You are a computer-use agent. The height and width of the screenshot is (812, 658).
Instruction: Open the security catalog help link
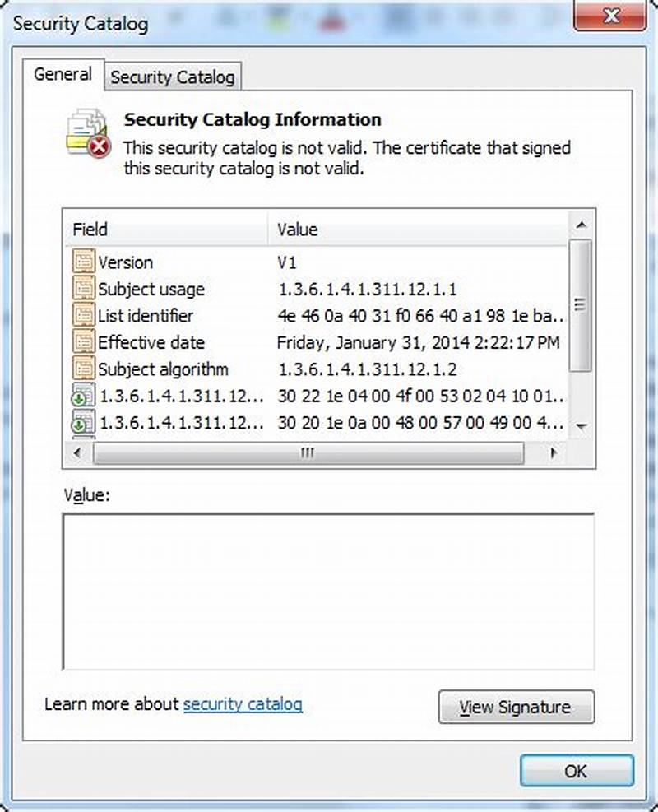[243, 704]
